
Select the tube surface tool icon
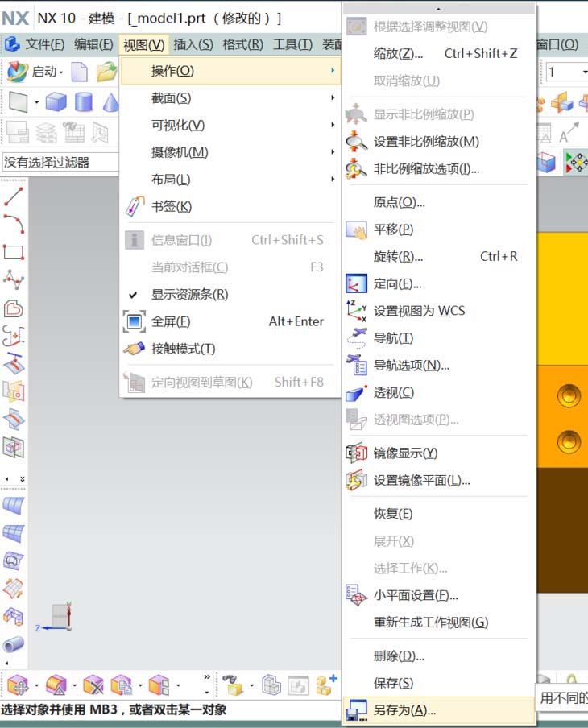(14, 644)
